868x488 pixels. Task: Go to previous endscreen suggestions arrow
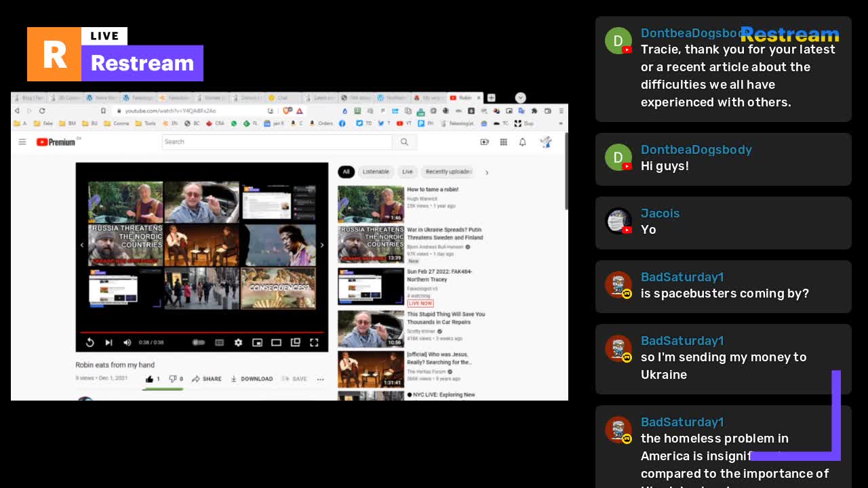[82, 245]
